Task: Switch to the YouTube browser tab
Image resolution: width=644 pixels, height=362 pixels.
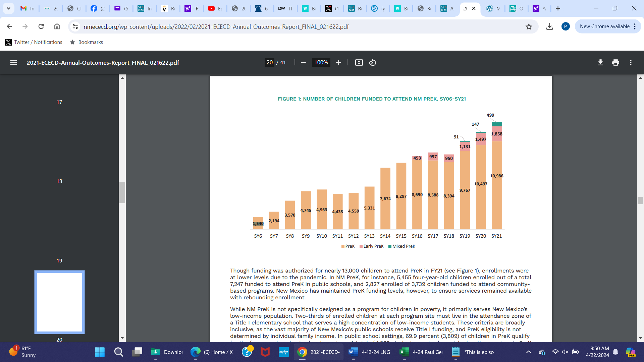Action: [x=215, y=8]
